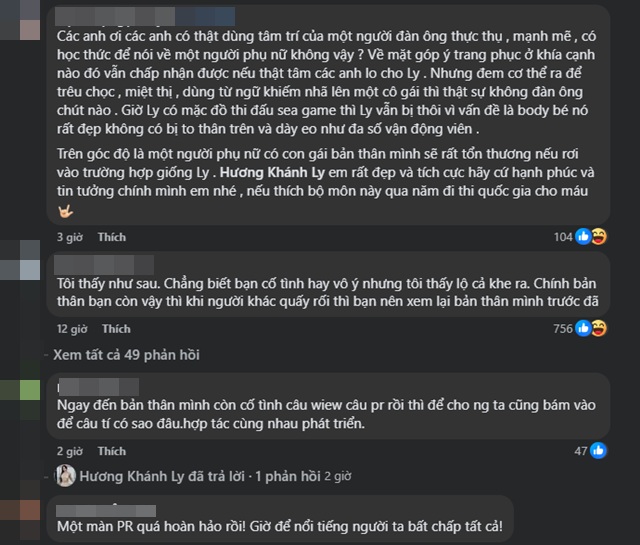Click the like icon next to 47

(598, 451)
